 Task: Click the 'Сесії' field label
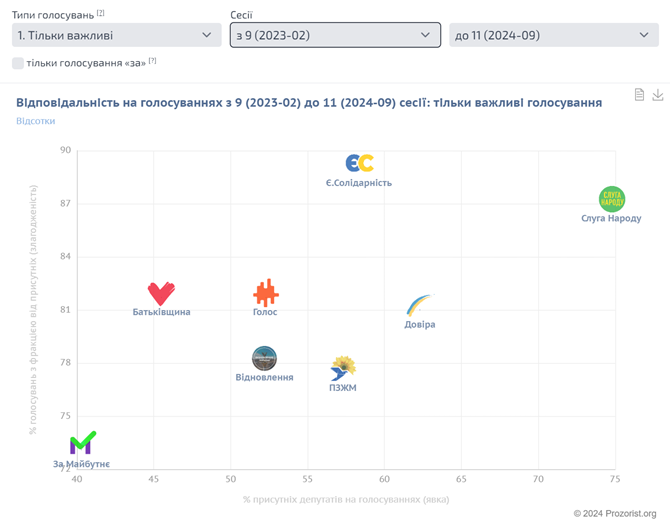[x=241, y=15]
